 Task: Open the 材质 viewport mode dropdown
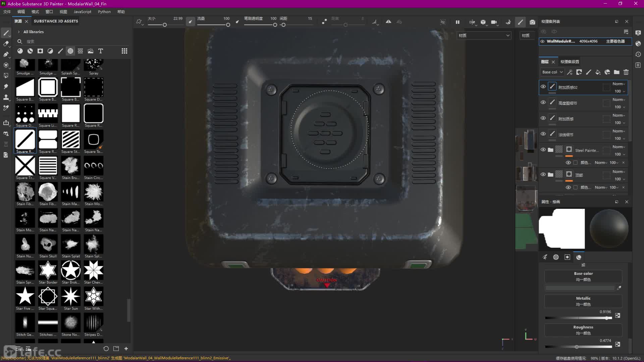[x=484, y=35]
